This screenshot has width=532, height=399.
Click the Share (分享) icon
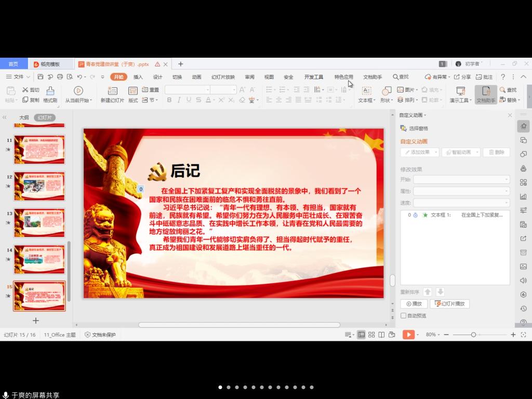pyautogui.click(x=462, y=77)
